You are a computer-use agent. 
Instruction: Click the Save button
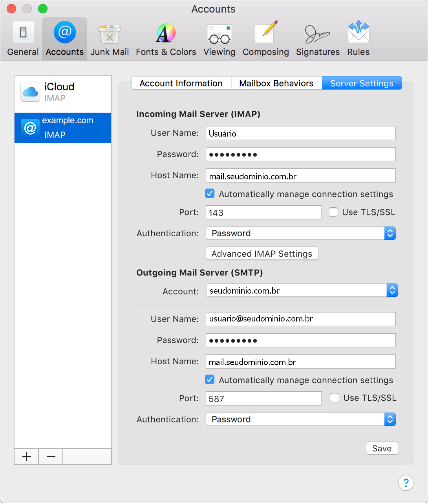tap(382, 448)
